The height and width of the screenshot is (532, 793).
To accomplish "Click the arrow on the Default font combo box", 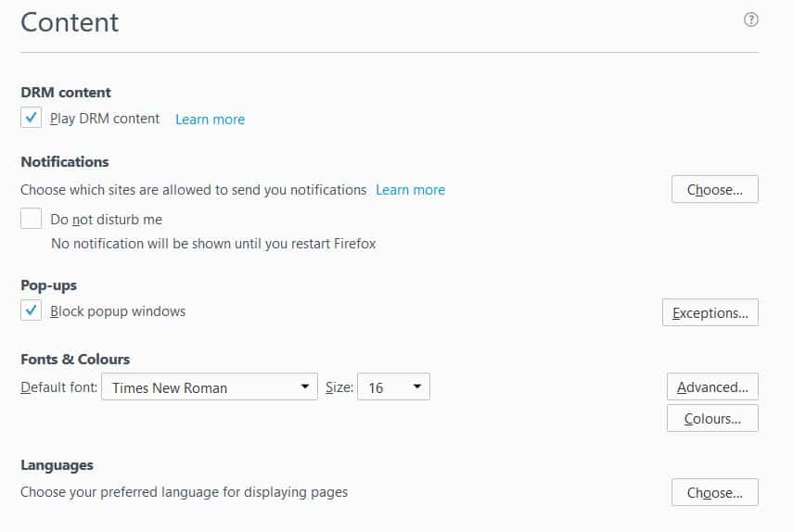I will click(x=305, y=387).
